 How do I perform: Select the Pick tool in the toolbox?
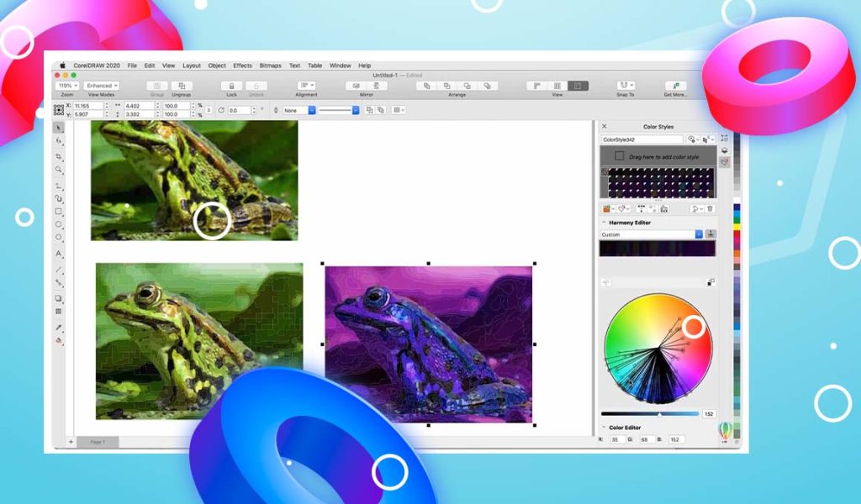click(x=59, y=128)
